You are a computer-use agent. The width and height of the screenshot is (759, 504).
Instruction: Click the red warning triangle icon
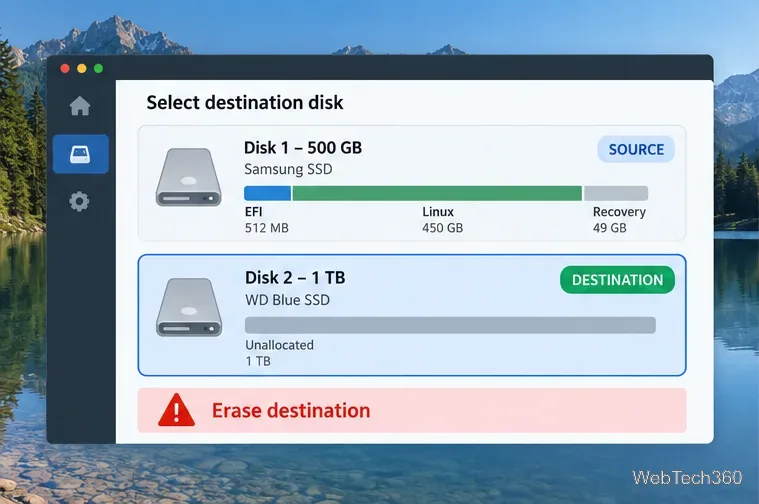coord(176,410)
